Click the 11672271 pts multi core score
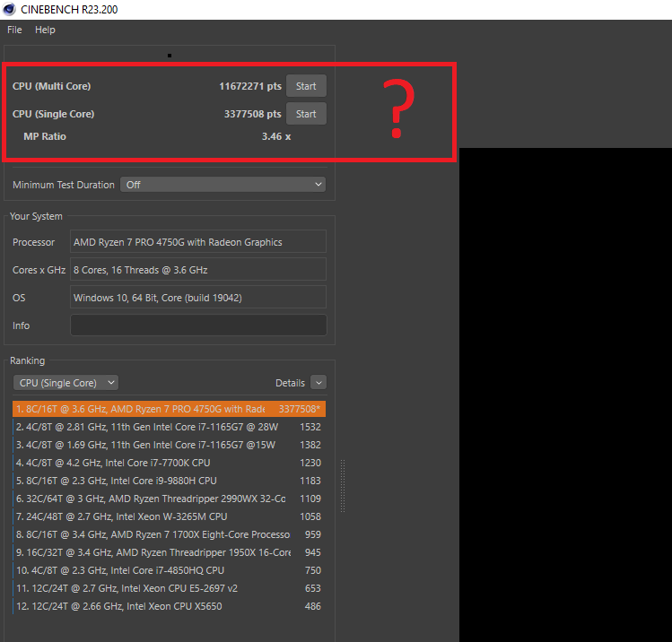The height and width of the screenshot is (642, 672). tap(250, 86)
